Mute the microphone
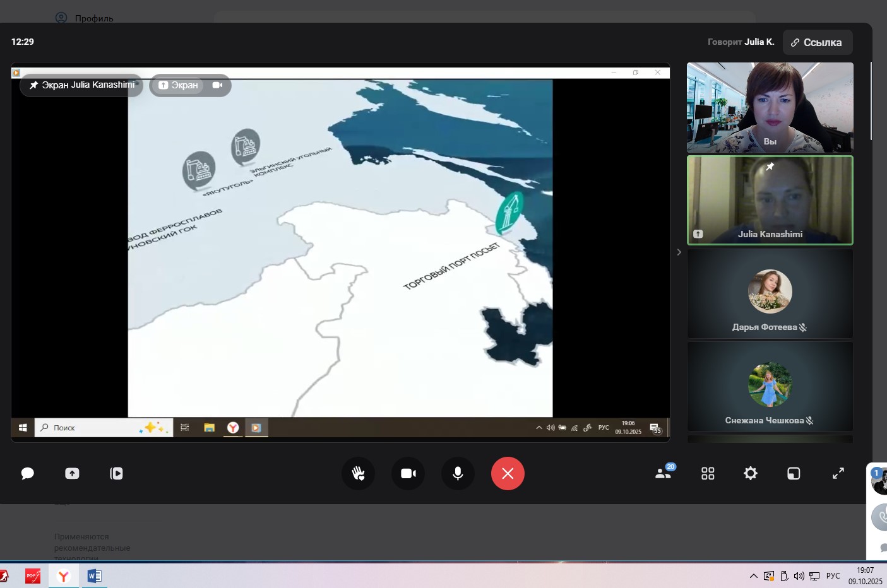 458,473
